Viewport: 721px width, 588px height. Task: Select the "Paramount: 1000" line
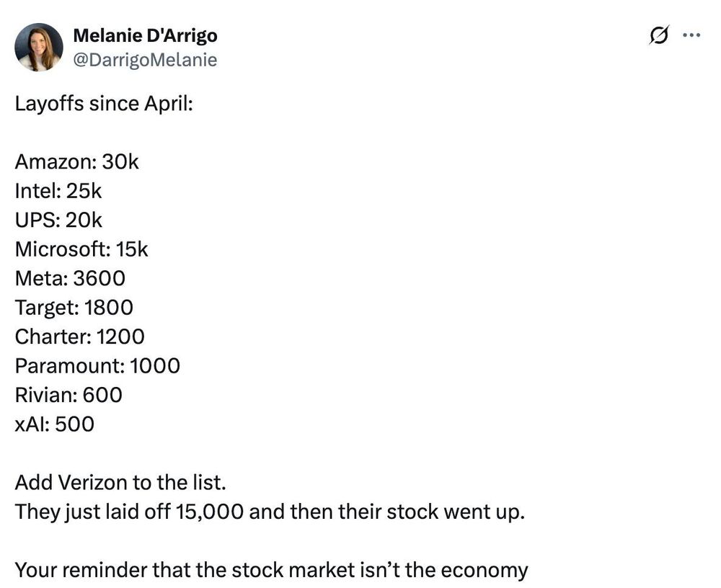(x=97, y=366)
